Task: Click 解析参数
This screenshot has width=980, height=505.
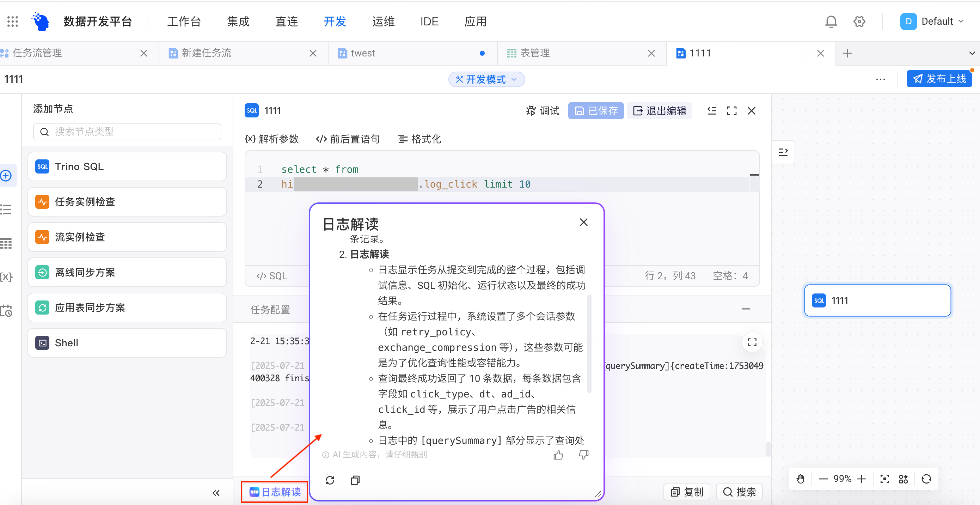Action: pyautogui.click(x=272, y=139)
